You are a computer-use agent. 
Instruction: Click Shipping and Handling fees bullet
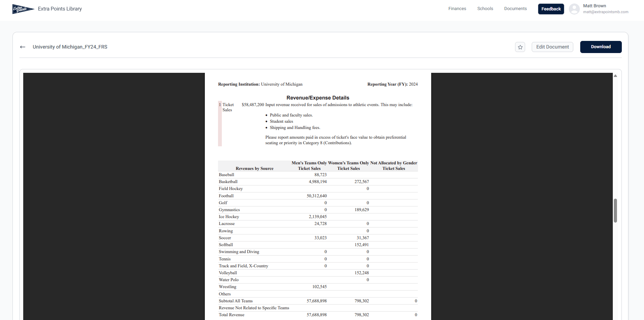[295, 128]
